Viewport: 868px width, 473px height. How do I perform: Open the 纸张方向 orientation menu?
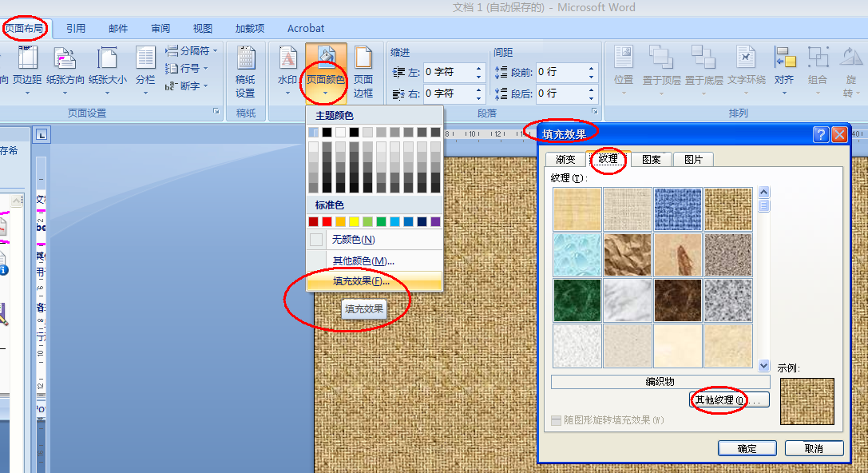coord(65,72)
